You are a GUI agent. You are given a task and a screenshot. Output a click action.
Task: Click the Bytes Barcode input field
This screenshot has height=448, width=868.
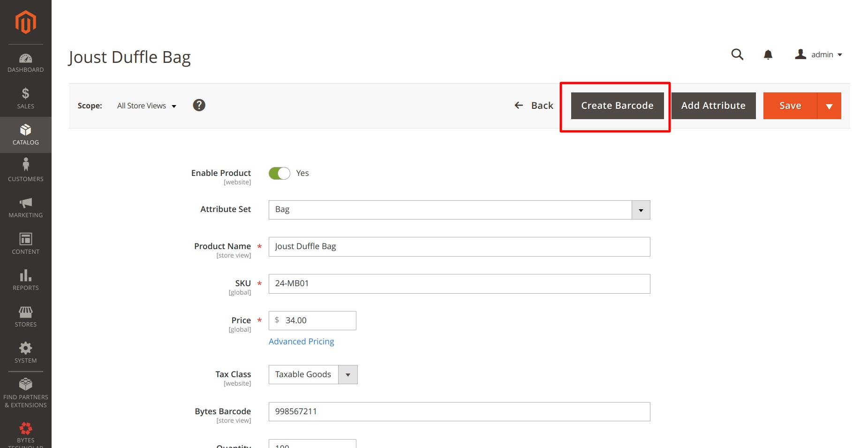point(459,411)
